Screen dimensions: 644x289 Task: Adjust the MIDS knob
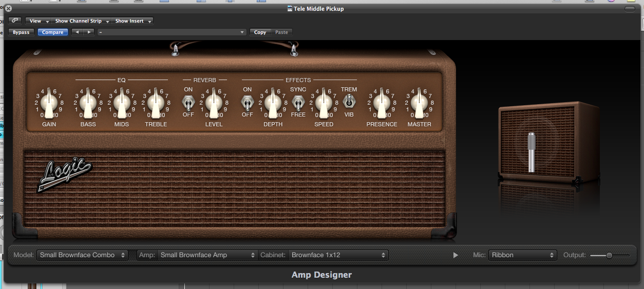tap(122, 104)
